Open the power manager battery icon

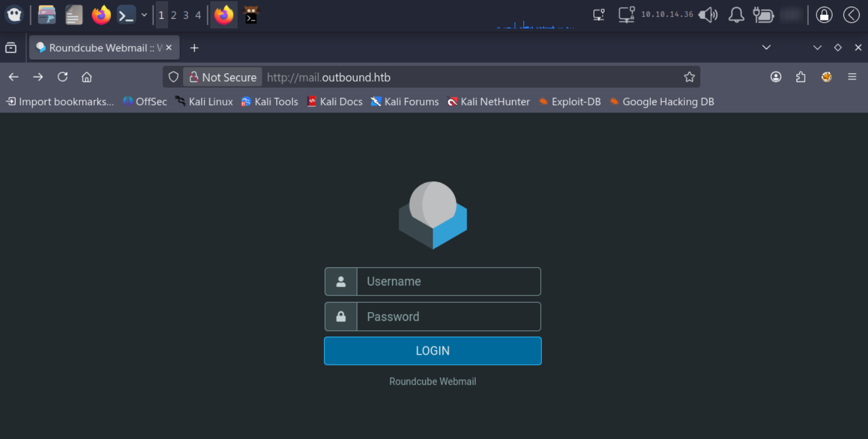[x=763, y=15]
